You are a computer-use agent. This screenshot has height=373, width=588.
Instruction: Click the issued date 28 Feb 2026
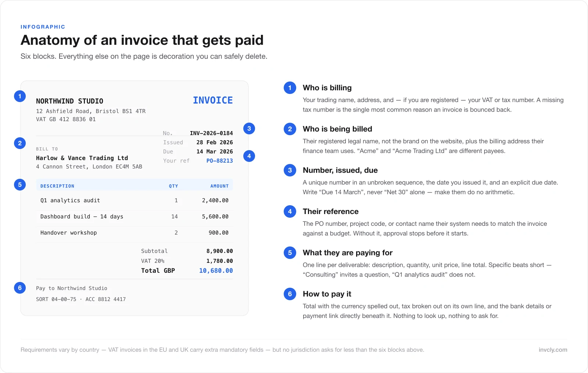tap(215, 142)
